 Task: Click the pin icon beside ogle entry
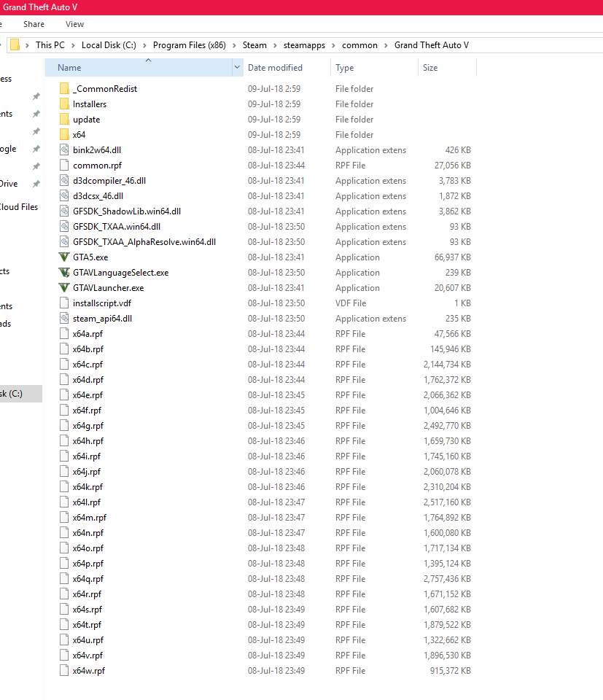point(36,149)
